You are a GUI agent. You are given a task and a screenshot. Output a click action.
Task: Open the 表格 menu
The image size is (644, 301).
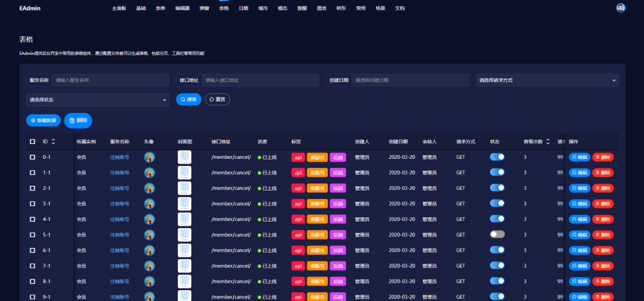224,8
